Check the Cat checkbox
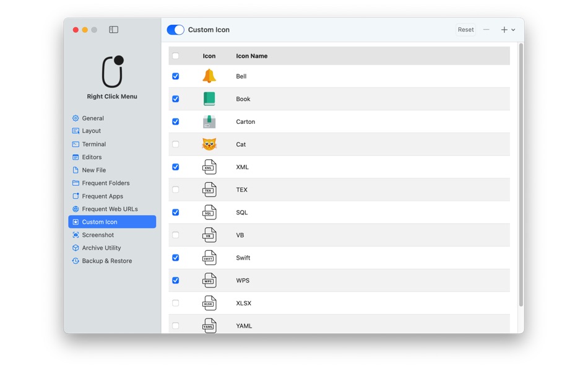The image size is (588, 368). (x=176, y=144)
